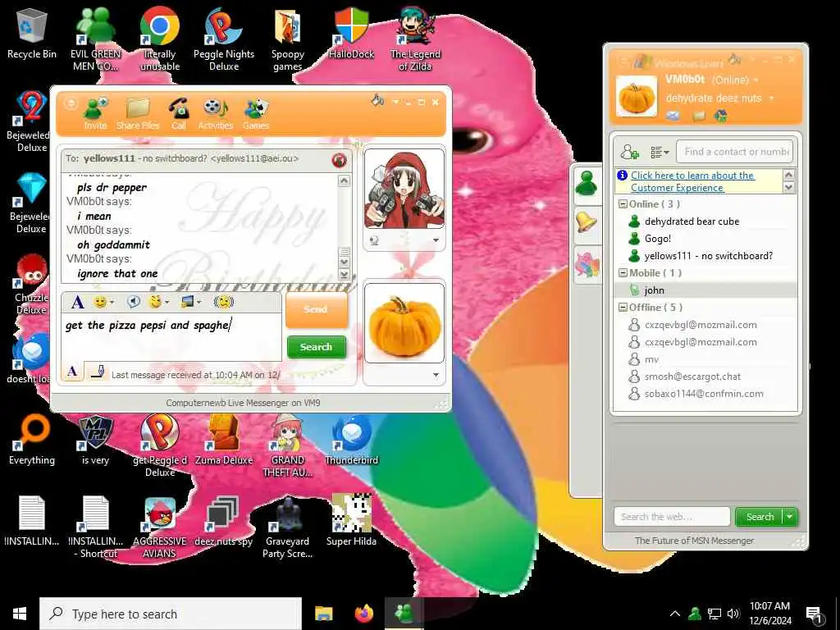
Task: Collapse the Offline group
Action: [623, 308]
